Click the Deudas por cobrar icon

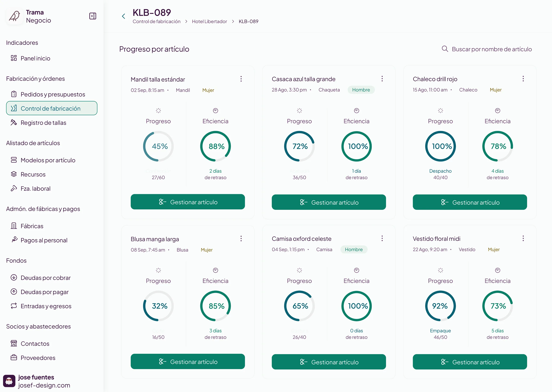(x=14, y=278)
